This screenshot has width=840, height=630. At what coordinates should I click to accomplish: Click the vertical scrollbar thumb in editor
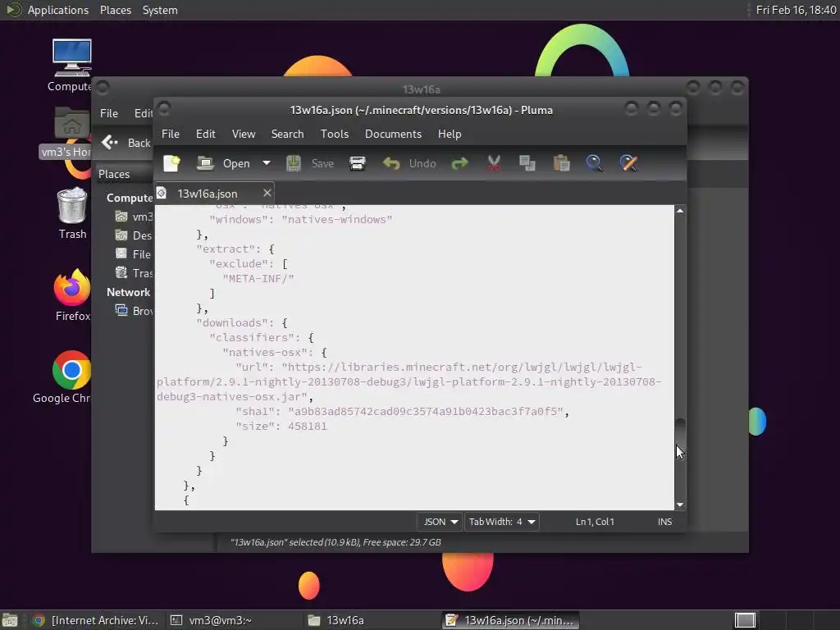pos(680,436)
